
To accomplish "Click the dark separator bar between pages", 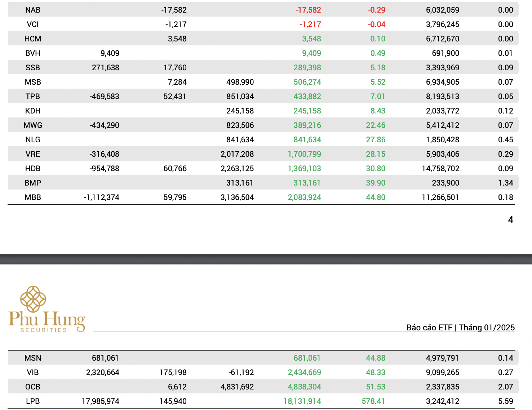I will coord(266,259).
